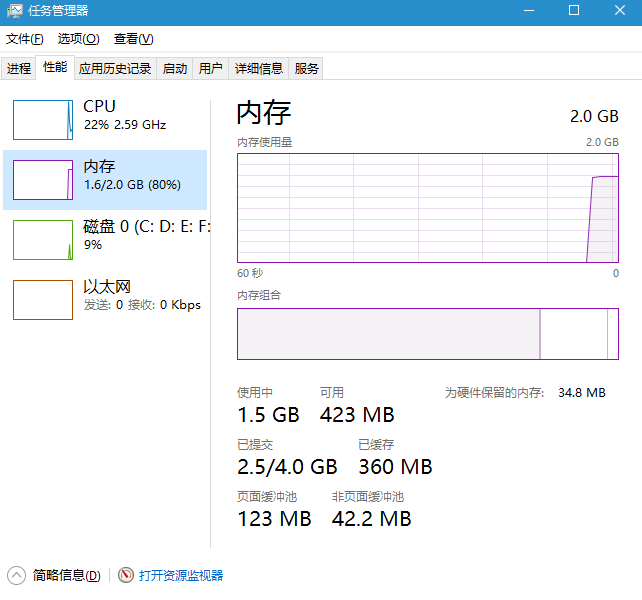Select the 磁盘 0 mini graph thumbnail
The image size is (642, 600).
[43, 239]
